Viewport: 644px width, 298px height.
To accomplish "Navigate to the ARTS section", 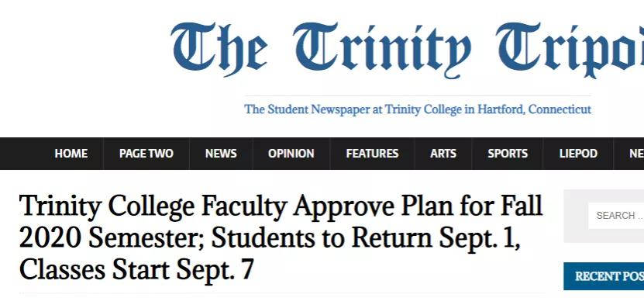I will tap(443, 154).
